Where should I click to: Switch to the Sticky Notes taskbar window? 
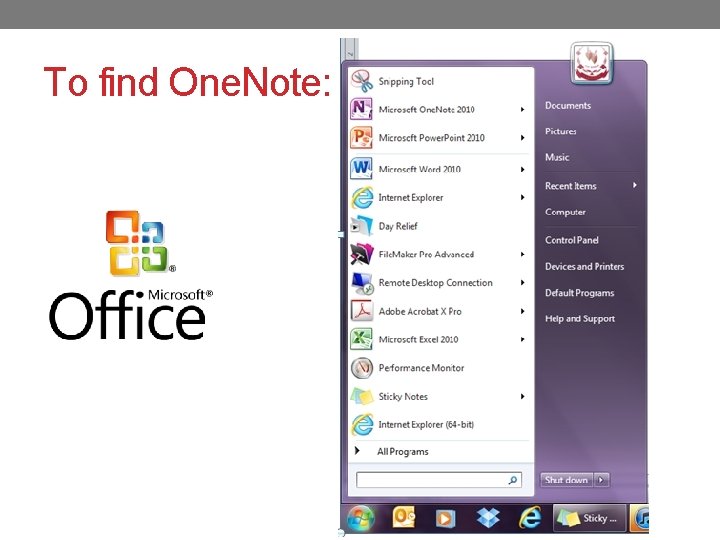(589, 518)
